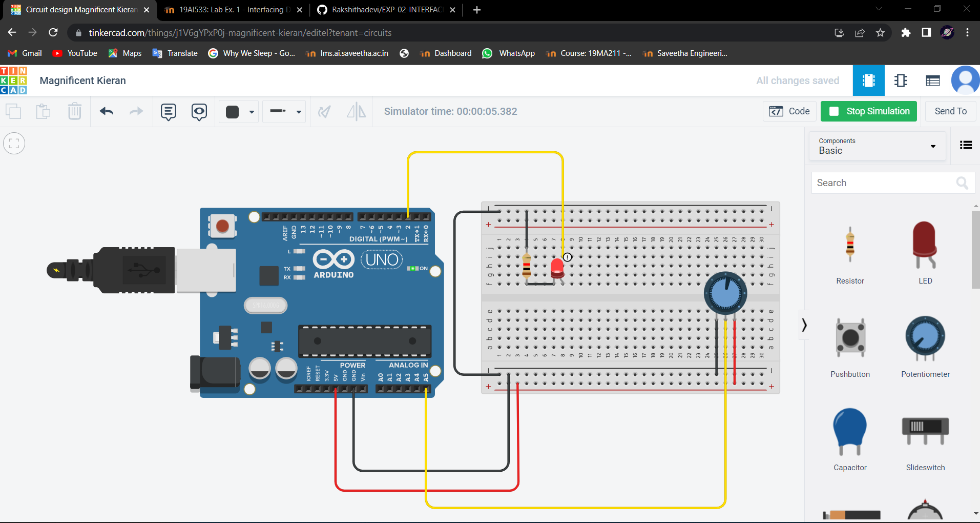Open the WhatsApp bookmark
Viewport: 980px width, 523px height.
[x=508, y=53]
